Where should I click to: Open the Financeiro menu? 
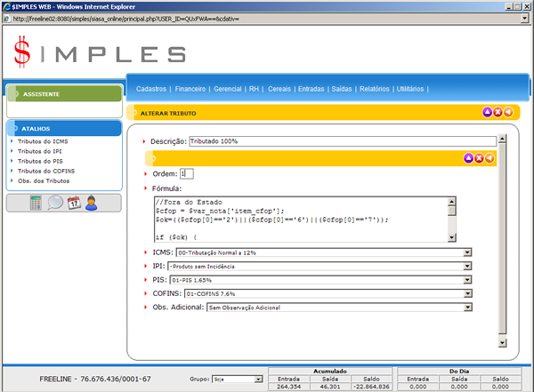click(190, 89)
